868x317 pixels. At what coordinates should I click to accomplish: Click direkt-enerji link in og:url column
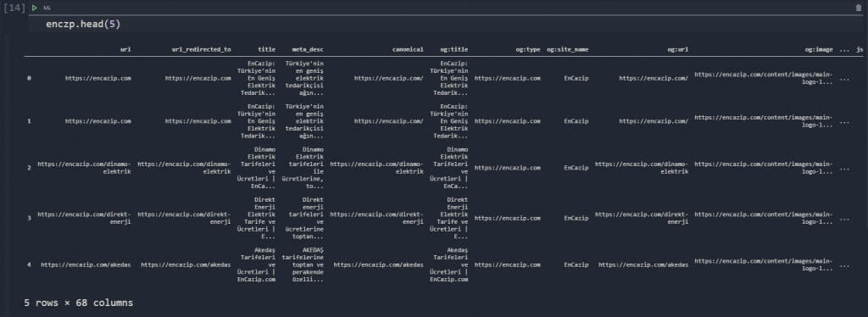click(642, 218)
